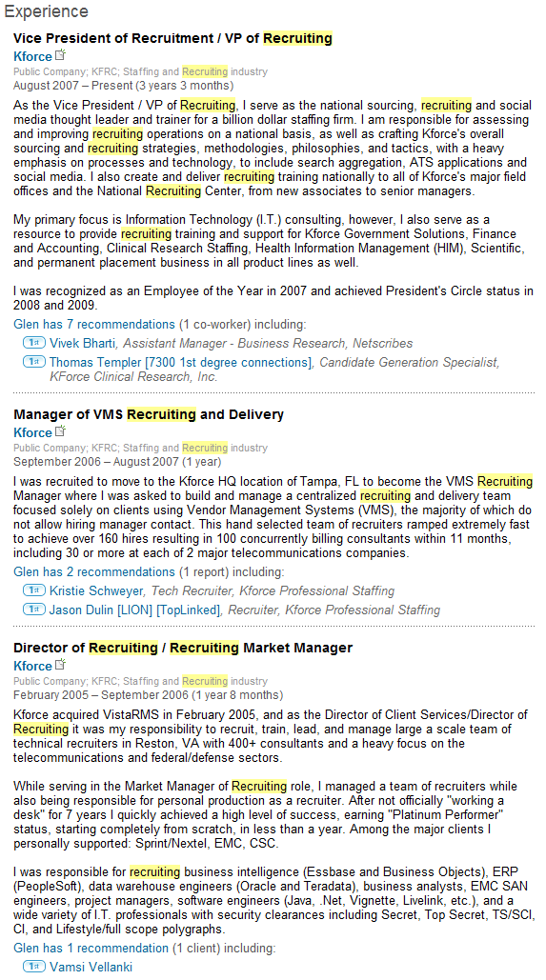Open the Kforce link under Vice President of Recruitment
This screenshot has width=546, height=980.
pos(32,56)
